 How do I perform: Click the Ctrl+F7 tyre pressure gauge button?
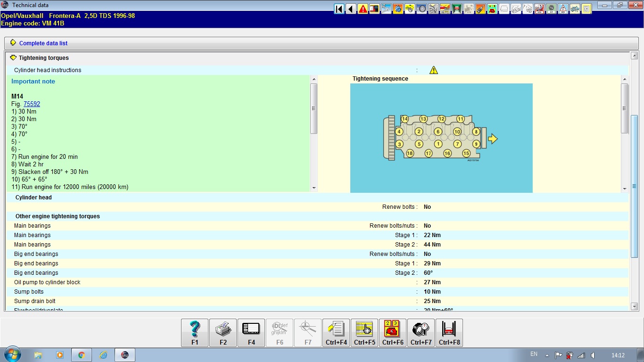pos(421,333)
